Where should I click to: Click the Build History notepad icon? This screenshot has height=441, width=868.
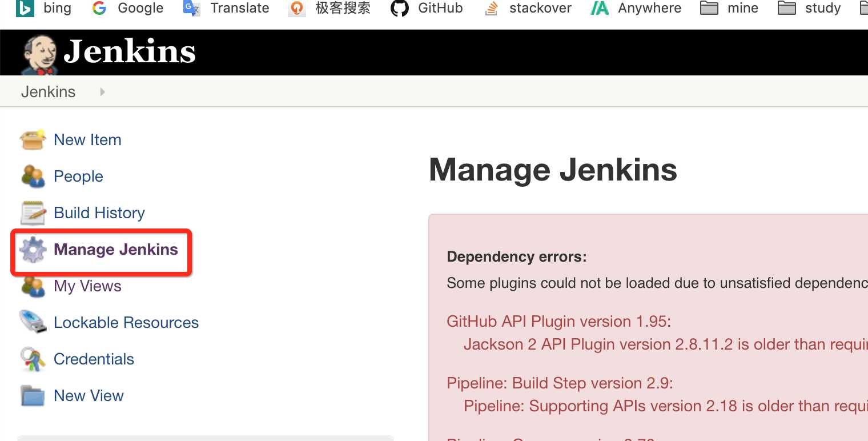[33, 213]
